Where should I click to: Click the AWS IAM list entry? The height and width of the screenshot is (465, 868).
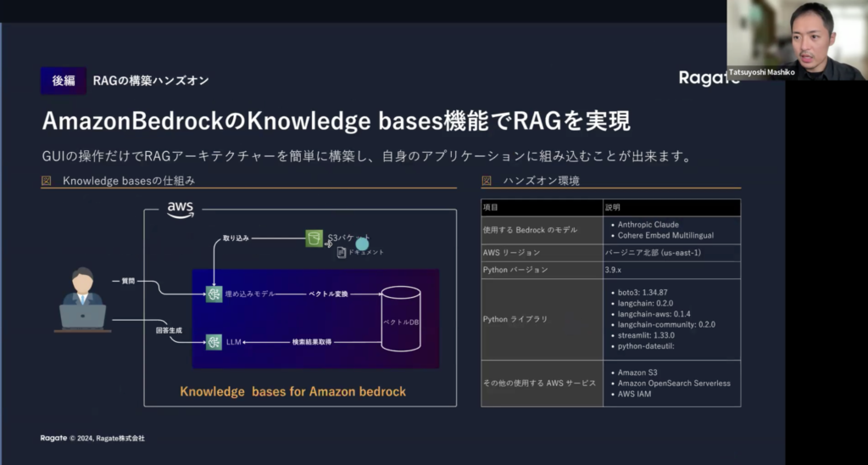tap(634, 394)
